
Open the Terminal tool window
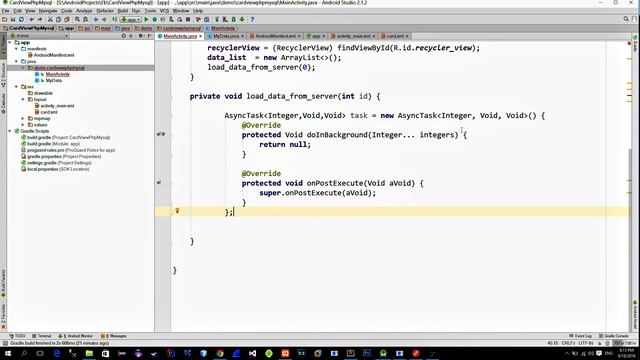click(x=42, y=336)
